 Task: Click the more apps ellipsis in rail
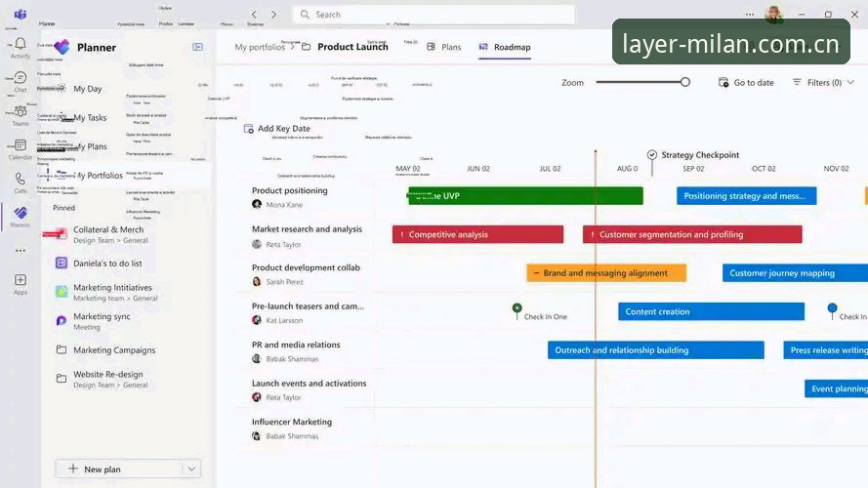21,251
